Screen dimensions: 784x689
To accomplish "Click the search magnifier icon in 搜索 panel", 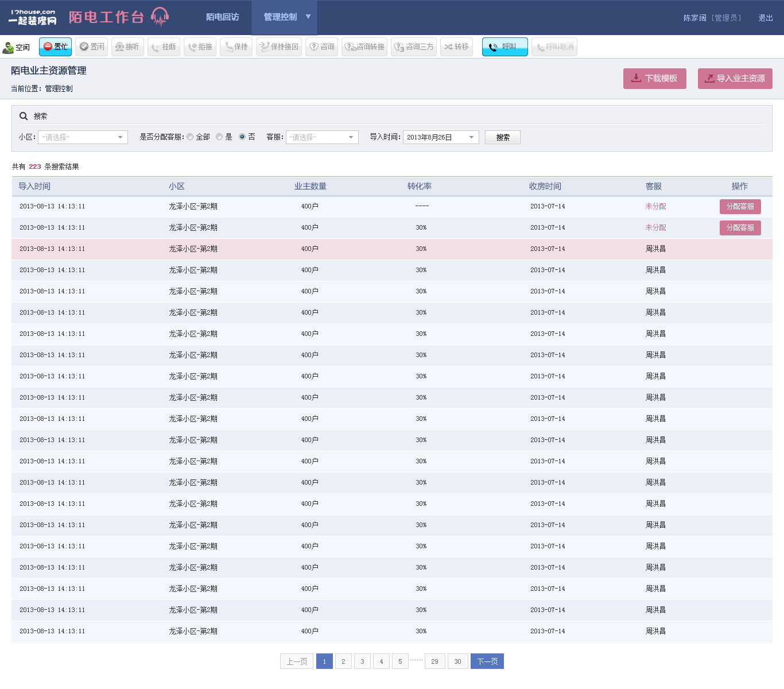I will [24, 116].
